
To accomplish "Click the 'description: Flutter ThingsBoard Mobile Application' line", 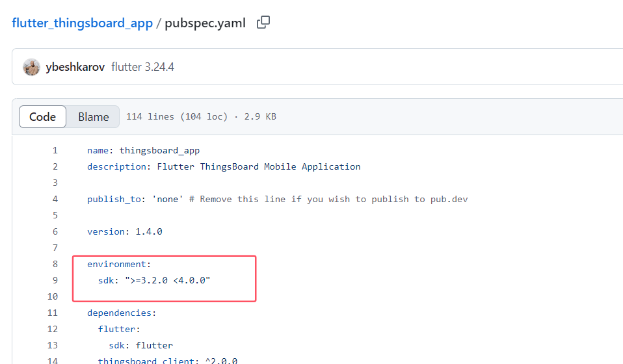I will coord(224,166).
